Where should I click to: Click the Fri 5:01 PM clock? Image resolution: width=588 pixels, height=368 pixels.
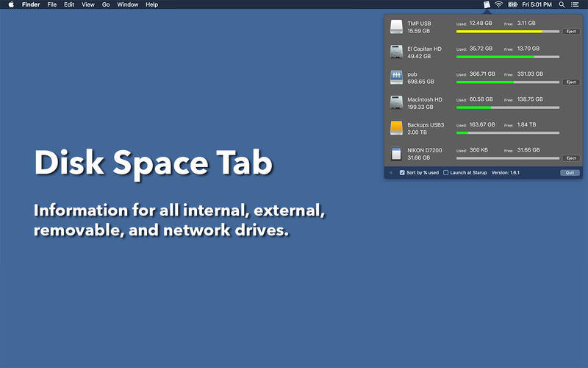click(x=537, y=4)
